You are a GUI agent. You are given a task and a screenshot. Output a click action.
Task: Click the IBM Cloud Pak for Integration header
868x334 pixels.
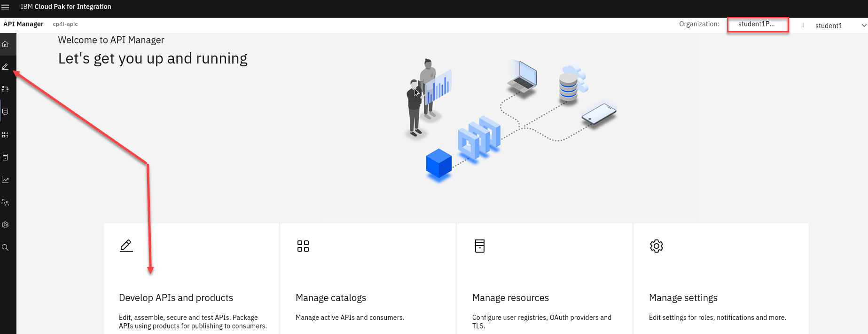pos(66,7)
